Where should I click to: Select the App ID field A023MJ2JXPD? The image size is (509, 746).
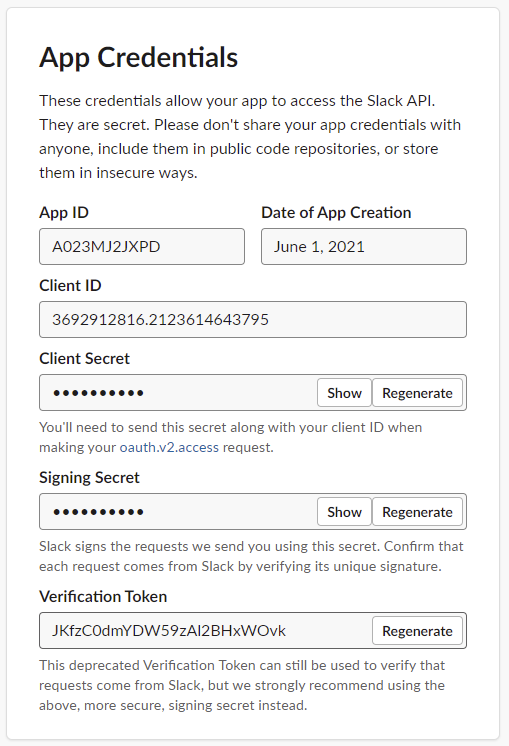pyautogui.click(x=142, y=246)
